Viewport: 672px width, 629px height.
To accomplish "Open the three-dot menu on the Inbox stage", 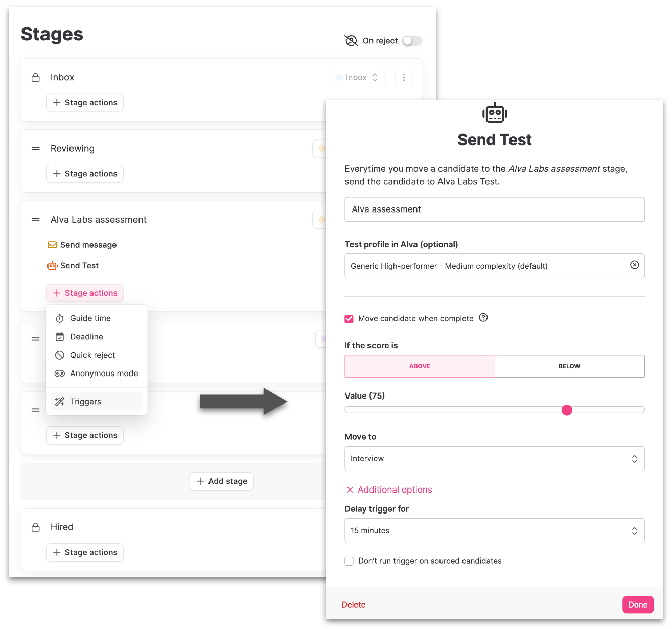I will click(404, 77).
